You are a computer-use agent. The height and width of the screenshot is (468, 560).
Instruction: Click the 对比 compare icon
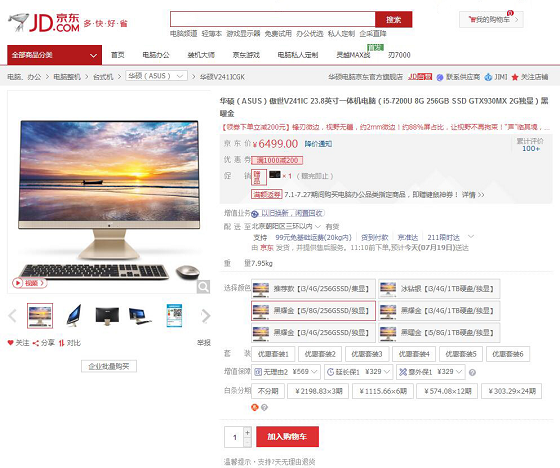[61, 343]
